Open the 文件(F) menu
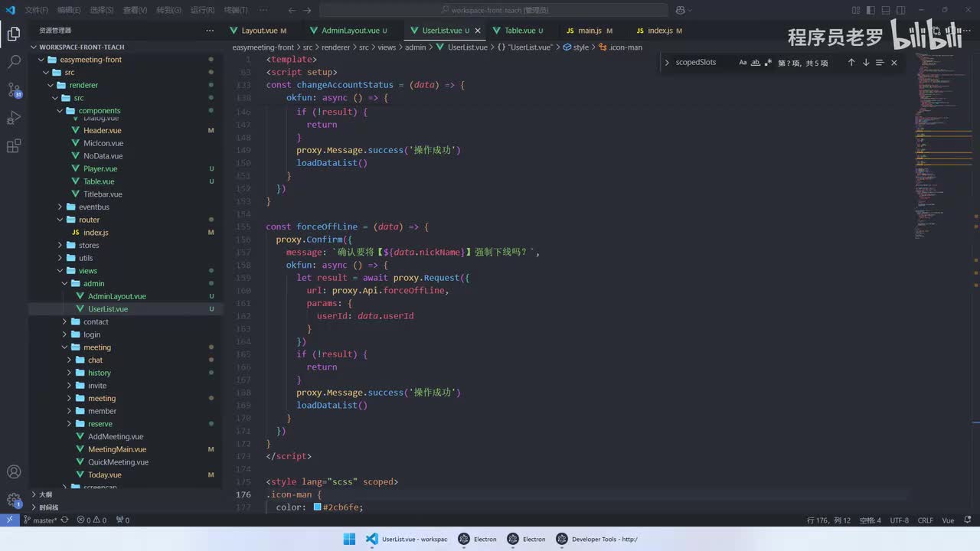 click(x=36, y=10)
